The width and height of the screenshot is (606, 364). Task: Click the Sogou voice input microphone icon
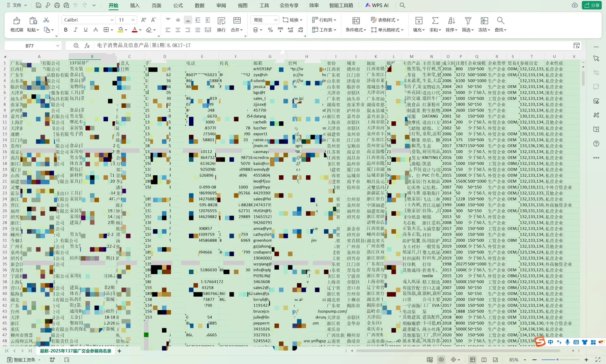pyautogui.click(x=568, y=342)
